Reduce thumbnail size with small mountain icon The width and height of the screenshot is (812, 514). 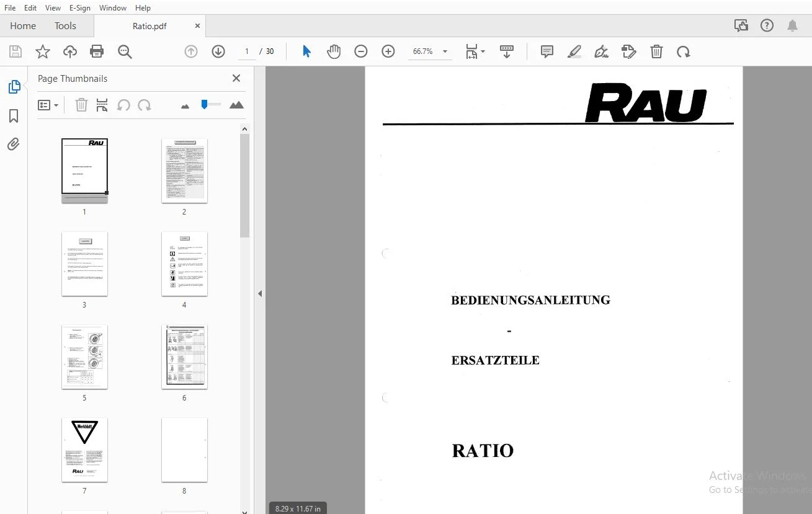(x=185, y=106)
